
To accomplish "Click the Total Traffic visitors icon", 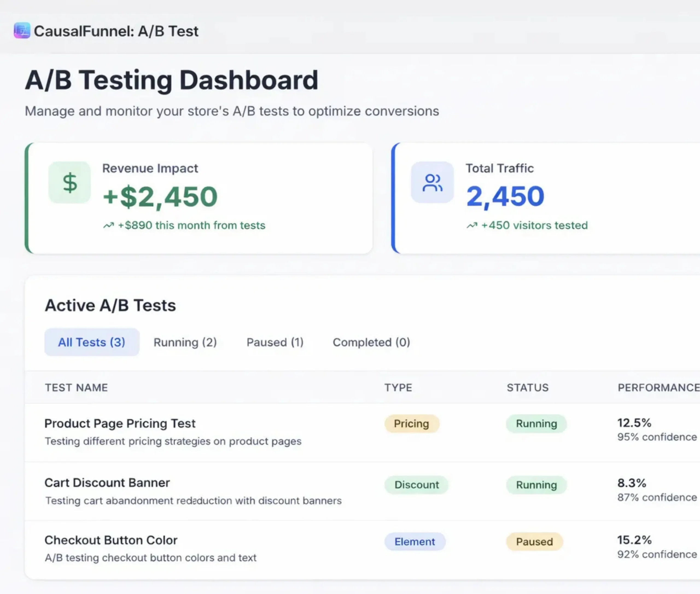I will [x=432, y=182].
